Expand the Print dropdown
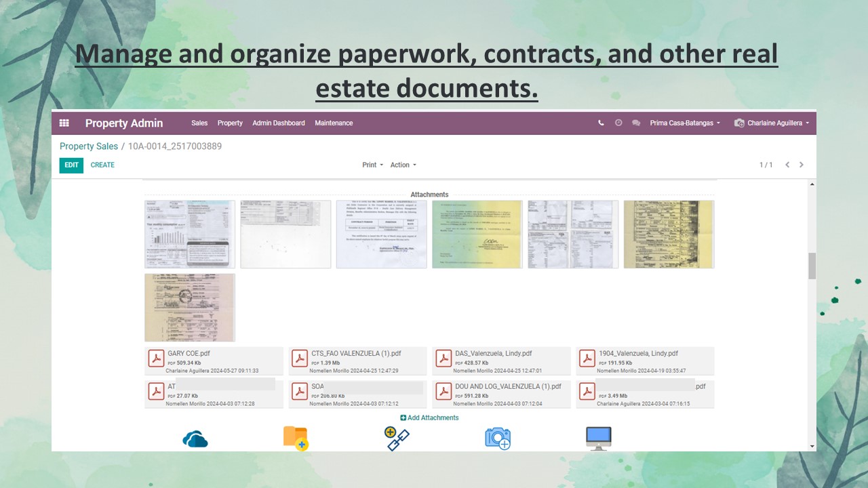 [x=373, y=165]
